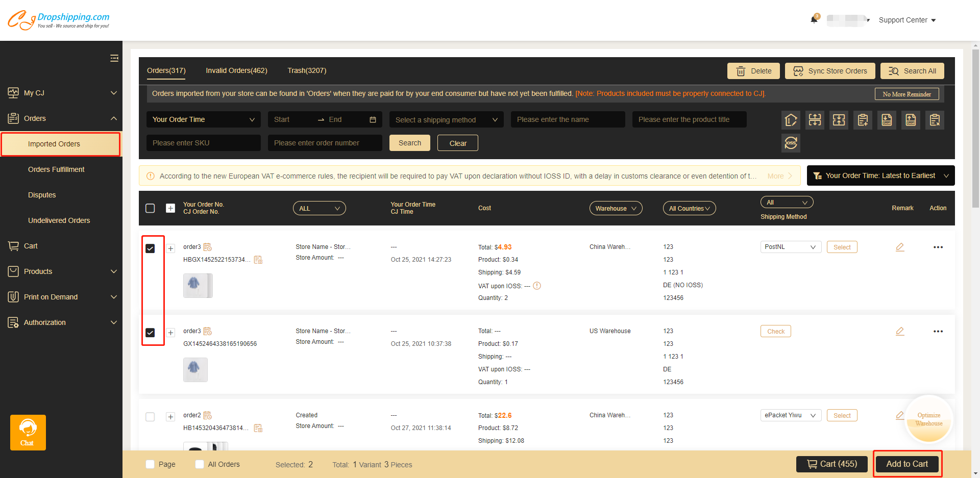This screenshot has width=980, height=478.
Task: Open the All Countries filter dropdown
Action: 689,208
